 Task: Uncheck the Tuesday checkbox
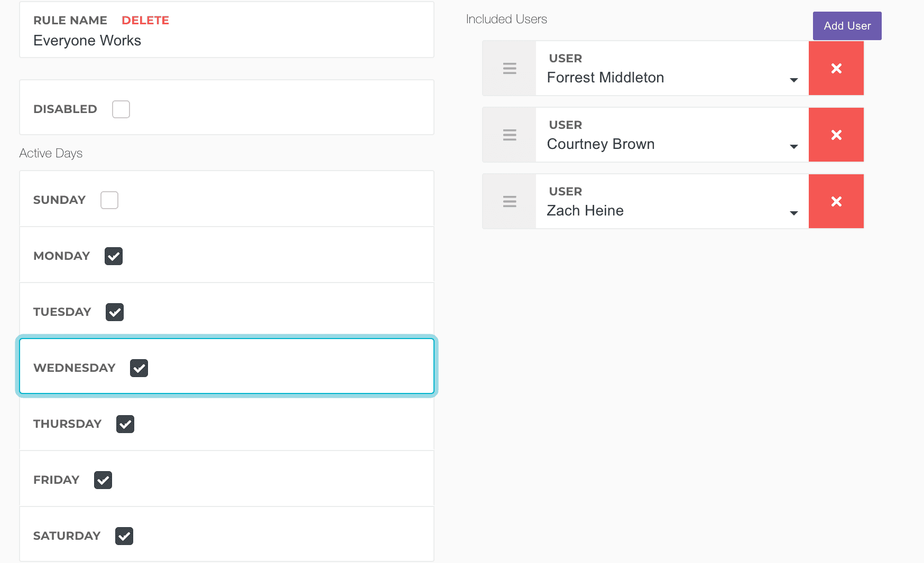[x=115, y=312]
